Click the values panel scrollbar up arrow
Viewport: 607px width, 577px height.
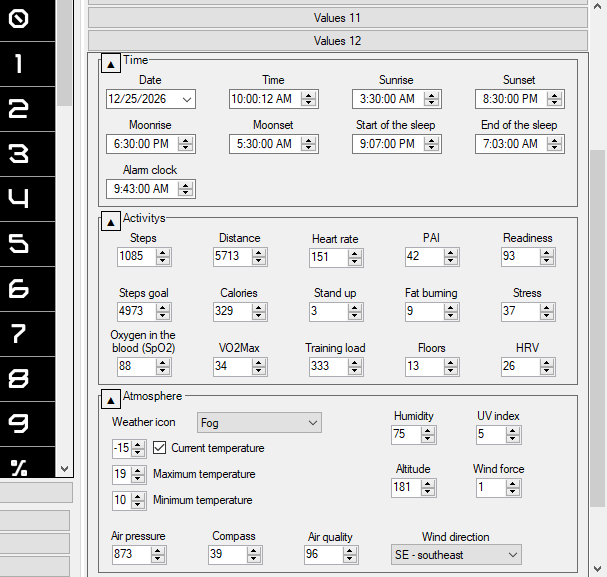click(x=597, y=7)
